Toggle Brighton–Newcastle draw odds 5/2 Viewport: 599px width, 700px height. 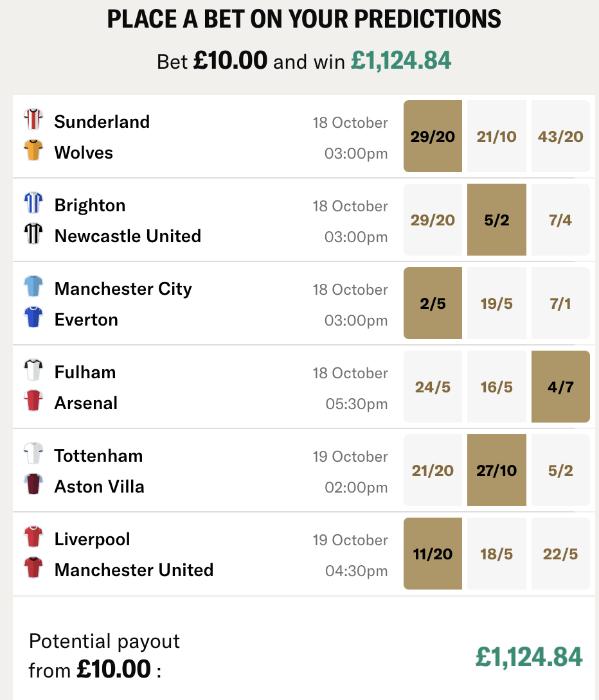point(497,220)
